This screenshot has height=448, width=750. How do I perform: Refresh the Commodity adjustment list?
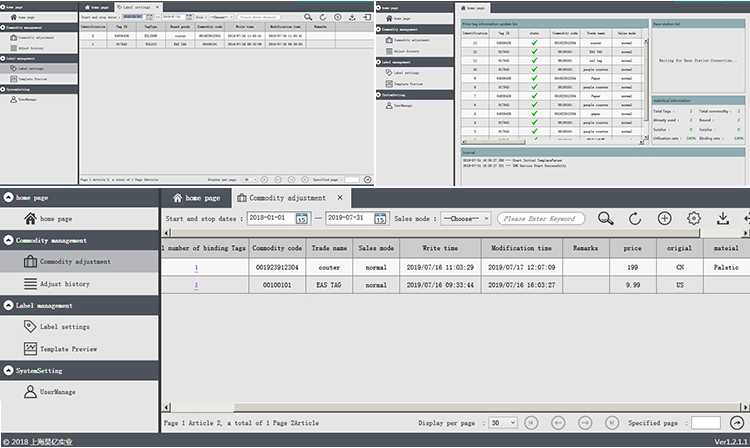[x=634, y=218]
